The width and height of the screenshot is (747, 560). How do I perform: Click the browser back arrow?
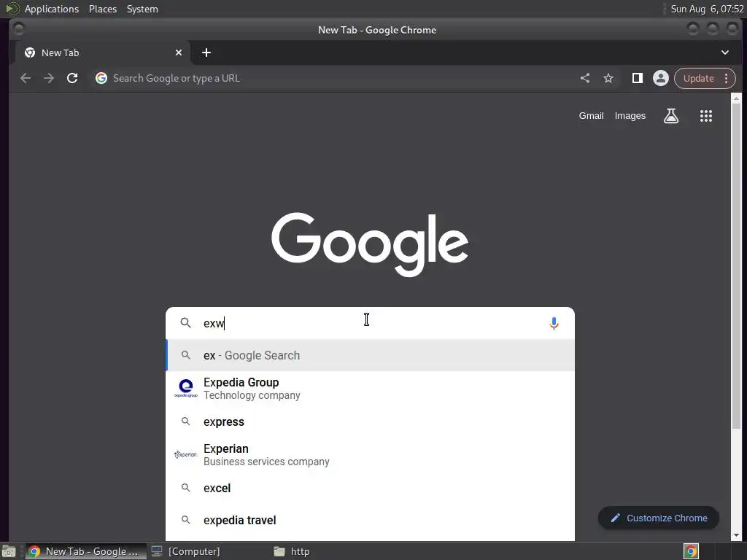[x=26, y=78]
